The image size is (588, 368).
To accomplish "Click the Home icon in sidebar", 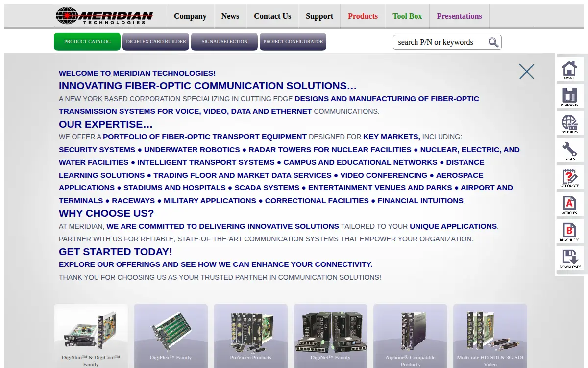I will point(569,70).
